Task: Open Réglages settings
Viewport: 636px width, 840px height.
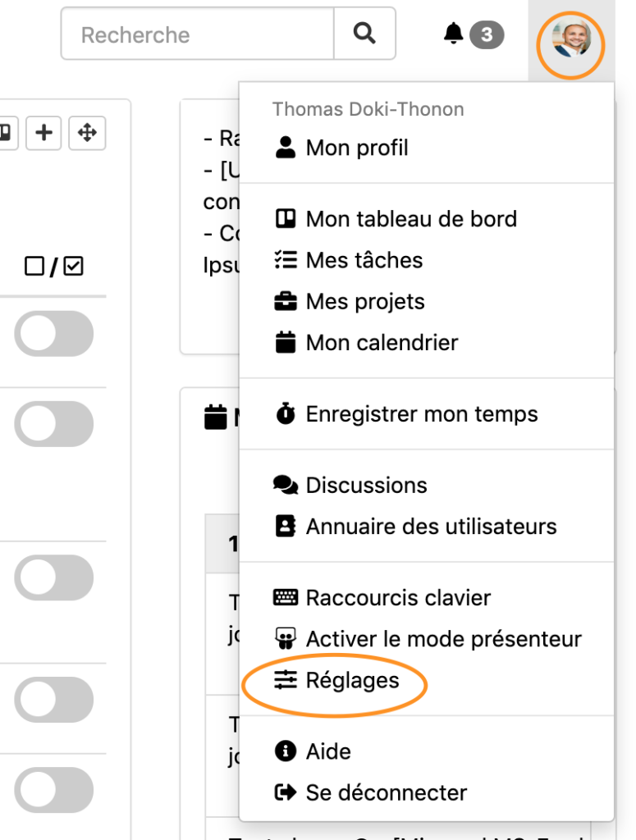Action: 352,680
